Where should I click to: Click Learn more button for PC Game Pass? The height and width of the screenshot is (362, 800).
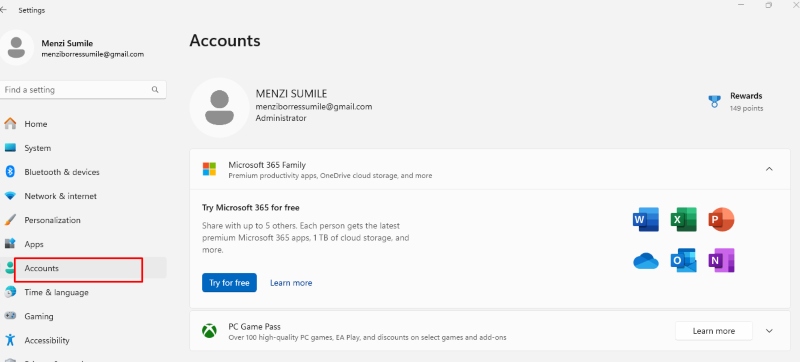point(714,331)
